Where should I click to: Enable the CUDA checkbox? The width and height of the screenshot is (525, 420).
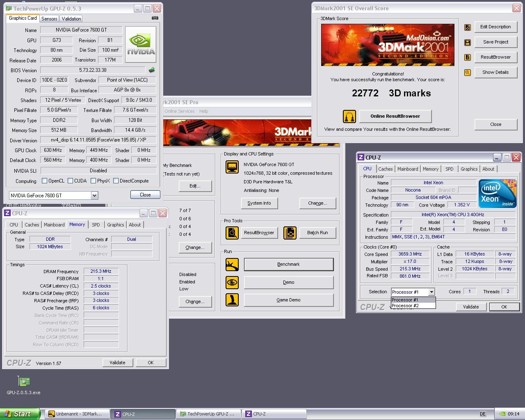[70, 181]
